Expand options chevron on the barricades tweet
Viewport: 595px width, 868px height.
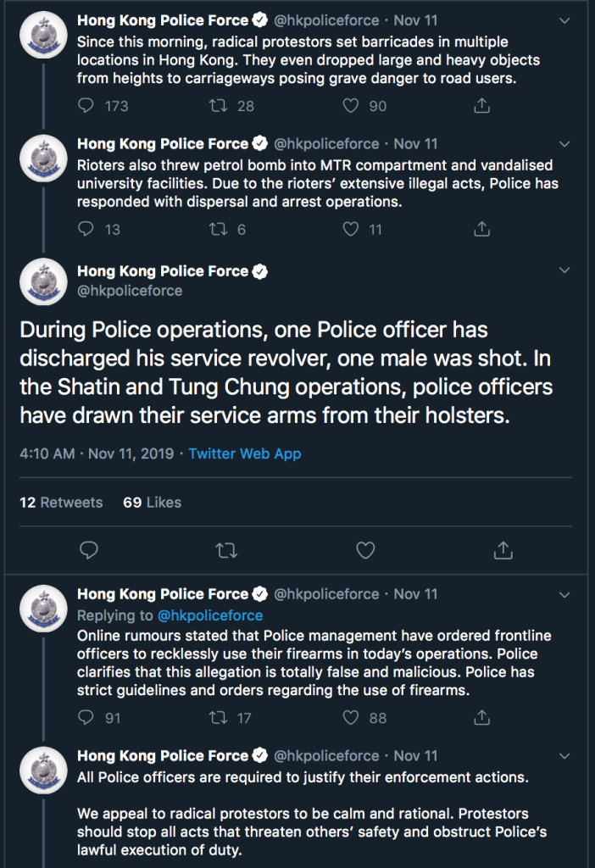pos(564,21)
